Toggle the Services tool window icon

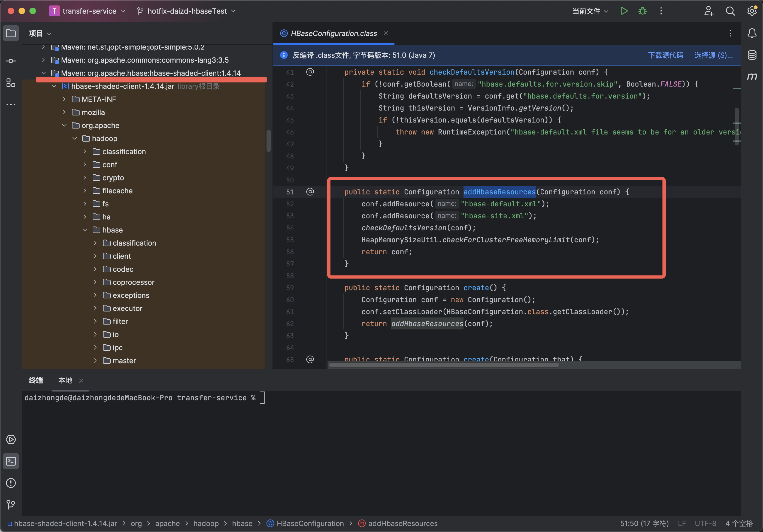11,439
